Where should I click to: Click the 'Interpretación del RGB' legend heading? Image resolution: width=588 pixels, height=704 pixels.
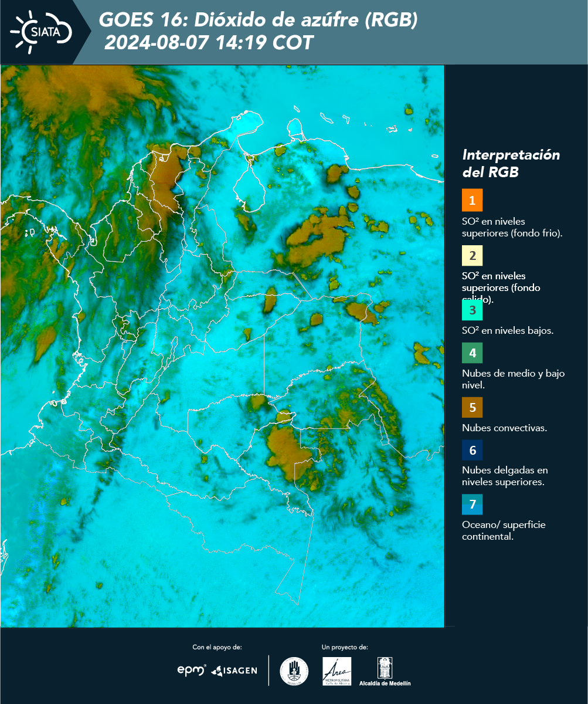(x=511, y=164)
